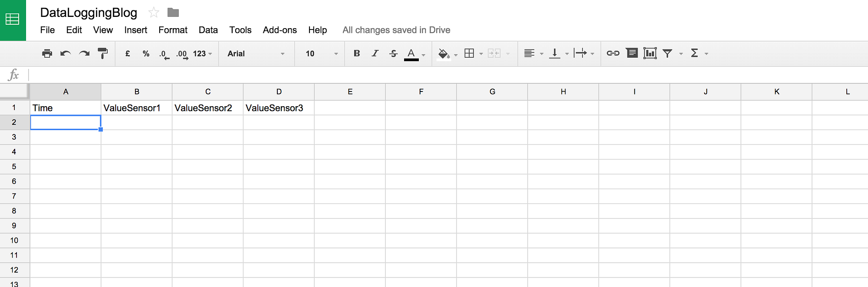868x287 pixels.
Task: Star the DataLoggingBlog document
Action: (x=154, y=13)
